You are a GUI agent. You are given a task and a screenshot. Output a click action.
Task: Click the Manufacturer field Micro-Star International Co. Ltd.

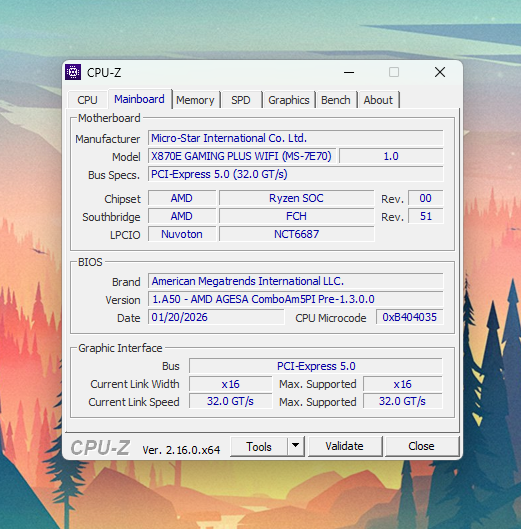296,138
